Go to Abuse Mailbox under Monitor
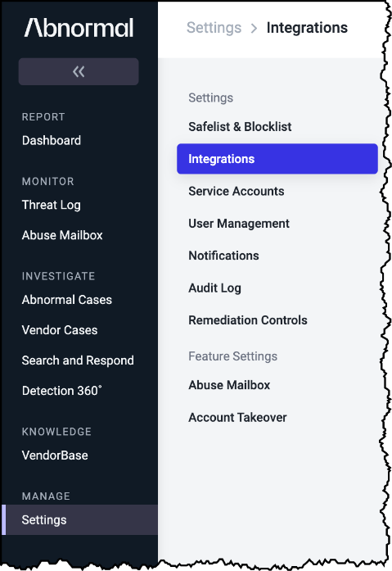The height and width of the screenshot is (571, 392). (x=62, y=235)
